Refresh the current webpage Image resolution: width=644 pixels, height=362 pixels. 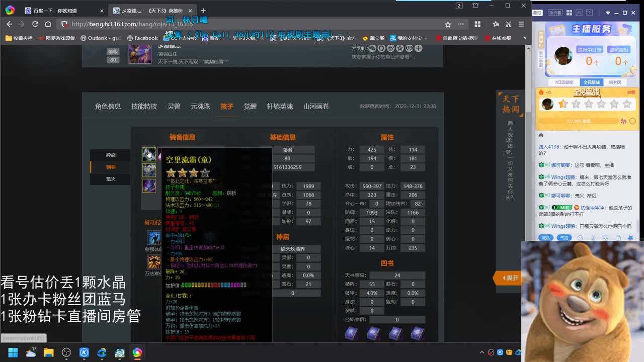[35, 24]
